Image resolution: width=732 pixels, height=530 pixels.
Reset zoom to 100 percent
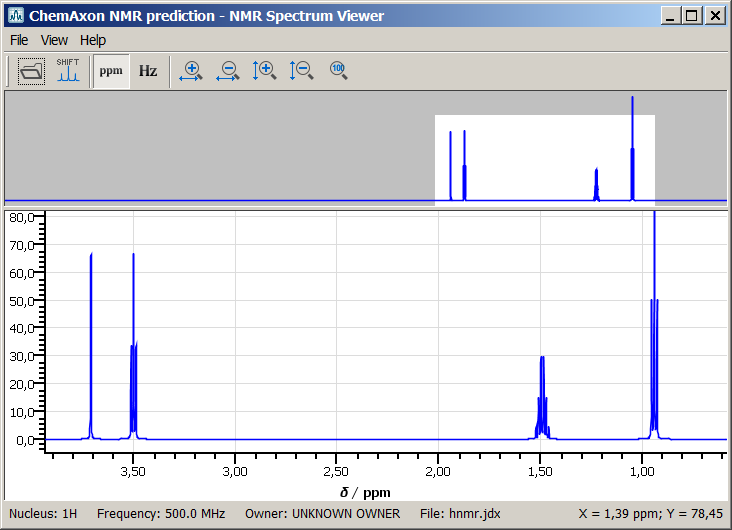click(x=338, y=71)
